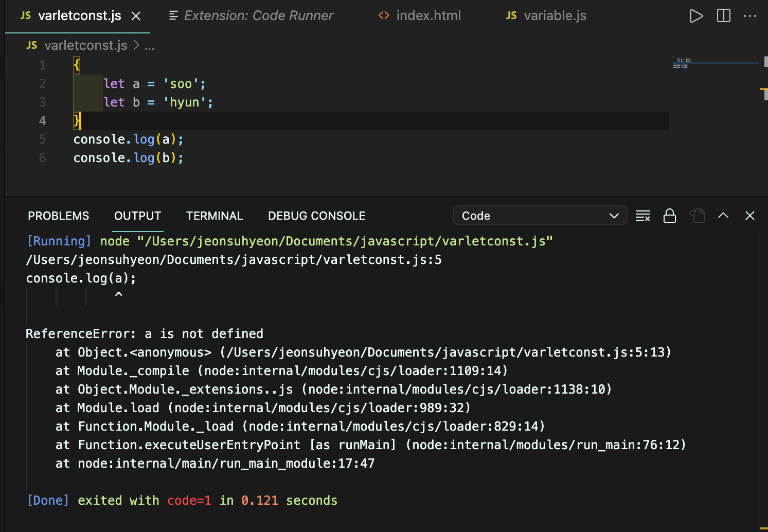Viewport: 768px width, 532px height.
Task: Click the varletconst.js:5 path in output
Action: [x=234, y=260]
